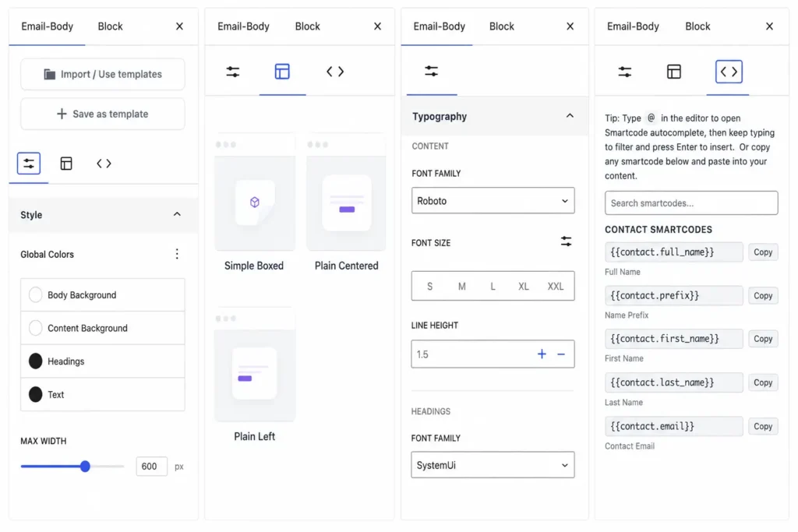This screenshot has width=798, height=532.
Task: Switch to Block tab in the first panel
Action: 110,26
